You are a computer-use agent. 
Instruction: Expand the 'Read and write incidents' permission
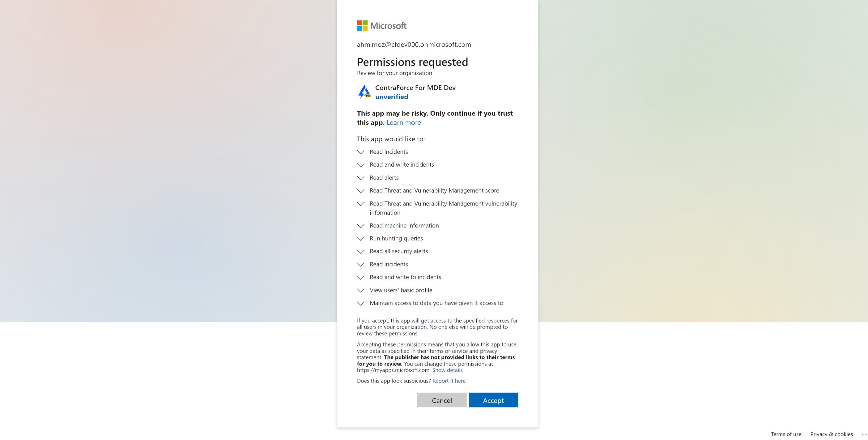[x=360, y=165]
